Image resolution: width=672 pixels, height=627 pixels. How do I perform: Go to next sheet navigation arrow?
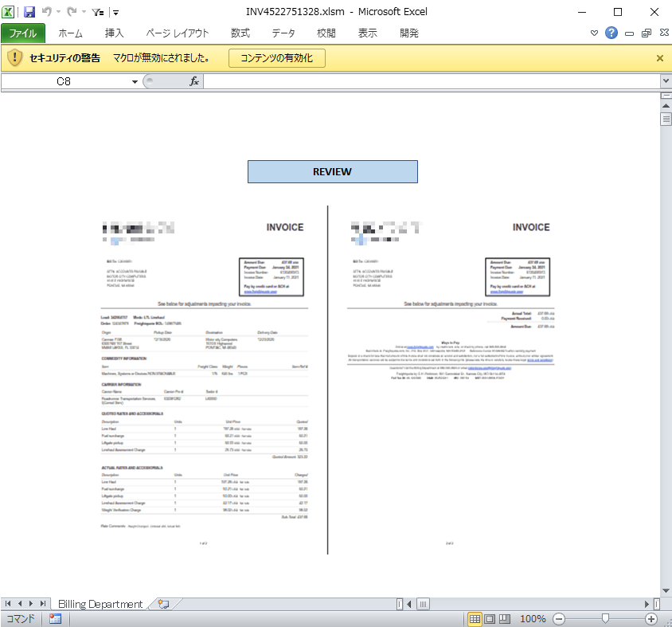tap(31, 603)
